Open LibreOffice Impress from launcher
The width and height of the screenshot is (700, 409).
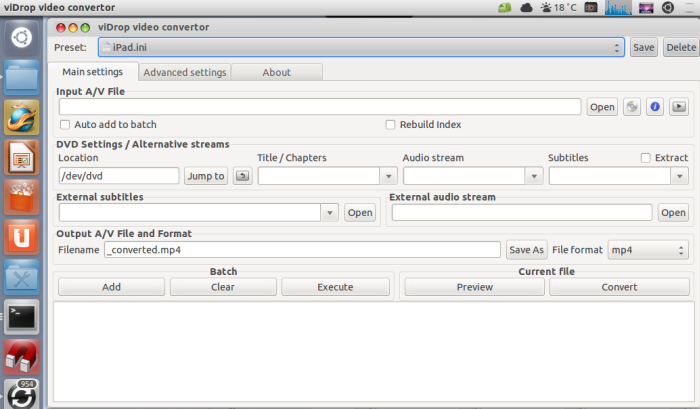(x=21, y=157)
